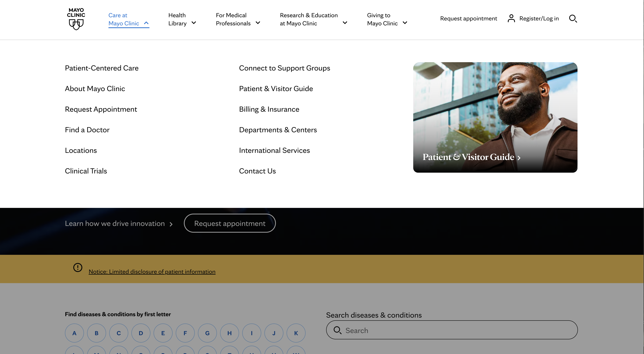Viewport: 644px width, 354px height.
Task: Expand Research & Education at Mayo Clinic dropdown
Action: [x=313, y=19]
